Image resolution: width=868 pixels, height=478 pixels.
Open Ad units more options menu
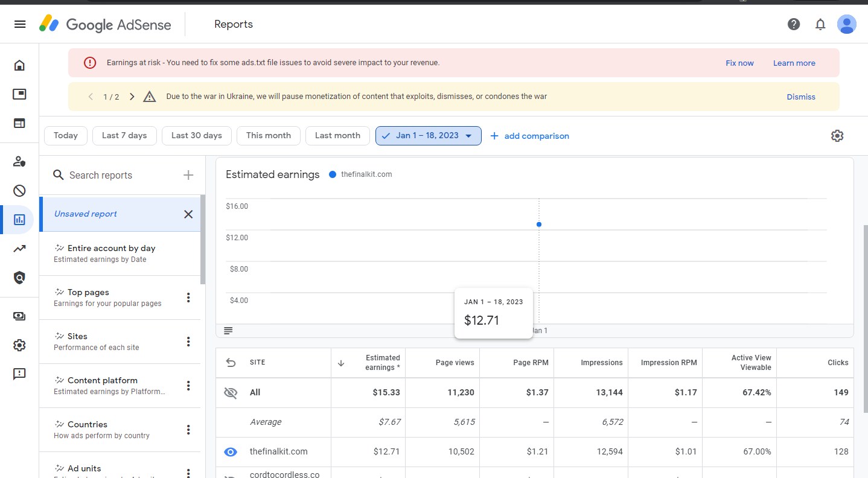pos(188,473)
